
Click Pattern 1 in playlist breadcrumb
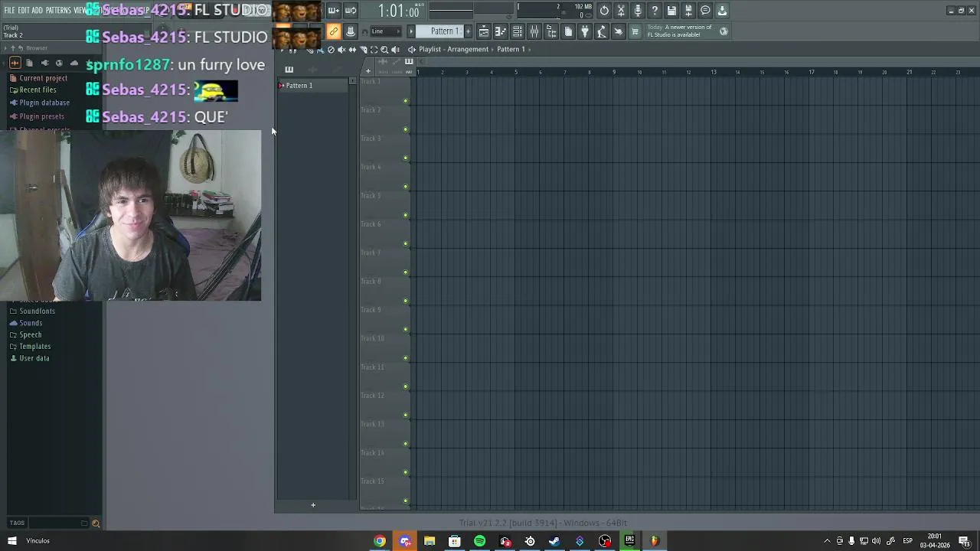pos(511,49)
